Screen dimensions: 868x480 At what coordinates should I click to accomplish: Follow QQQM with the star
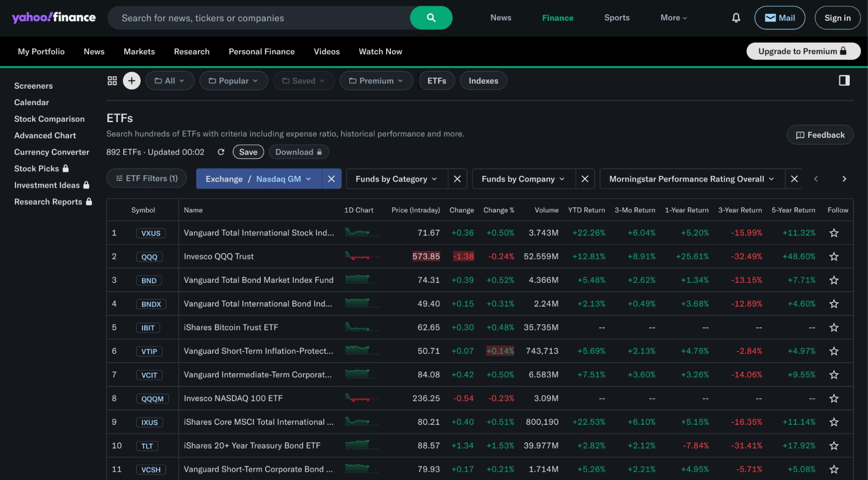coord(834,398)
